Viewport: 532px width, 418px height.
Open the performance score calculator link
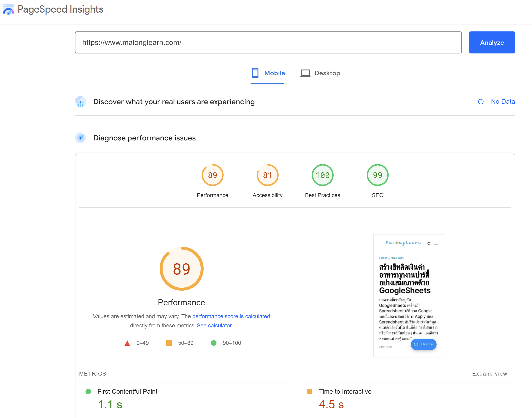tap(215, 326)
